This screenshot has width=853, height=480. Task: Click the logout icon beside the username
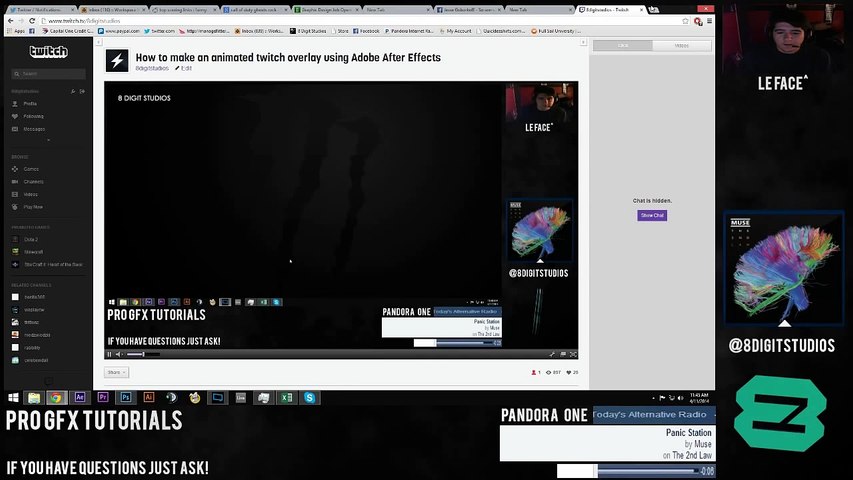[82, 91]
